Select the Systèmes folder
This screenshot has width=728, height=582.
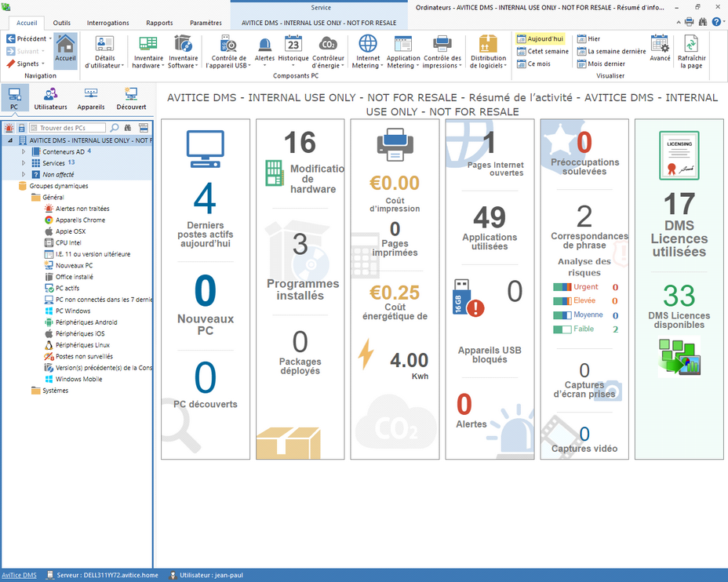point(49,391)
